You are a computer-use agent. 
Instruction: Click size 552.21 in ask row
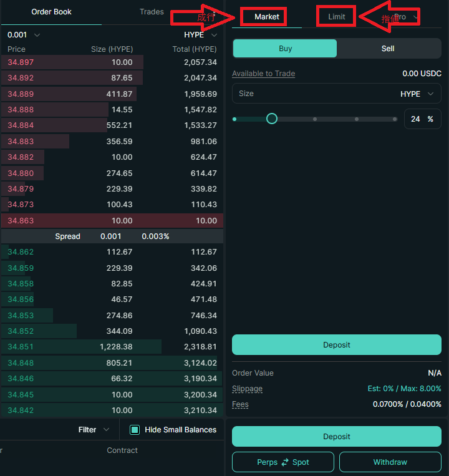pos(120,125)
